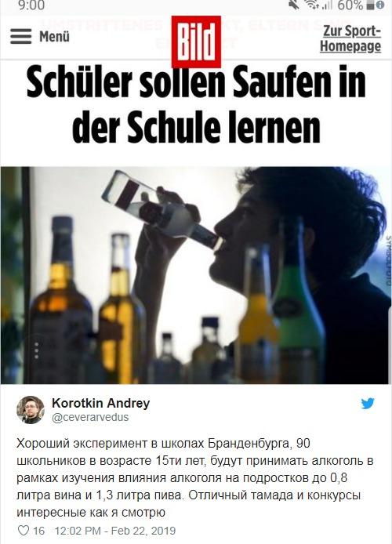This screenshot has height=544, width=392.
Task: Open the Zur Sport-Homepage link
Action: (x=350, y=38)
